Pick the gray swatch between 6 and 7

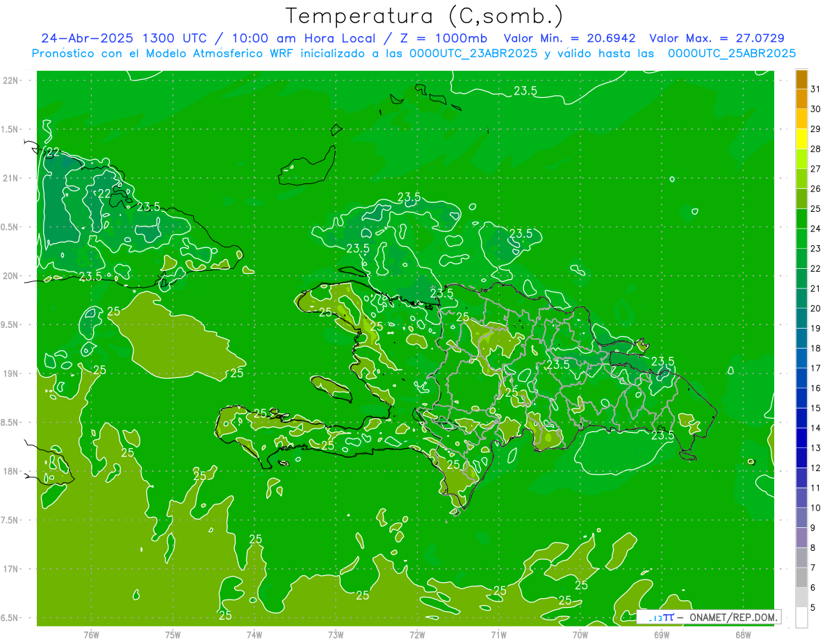[801, 578]
